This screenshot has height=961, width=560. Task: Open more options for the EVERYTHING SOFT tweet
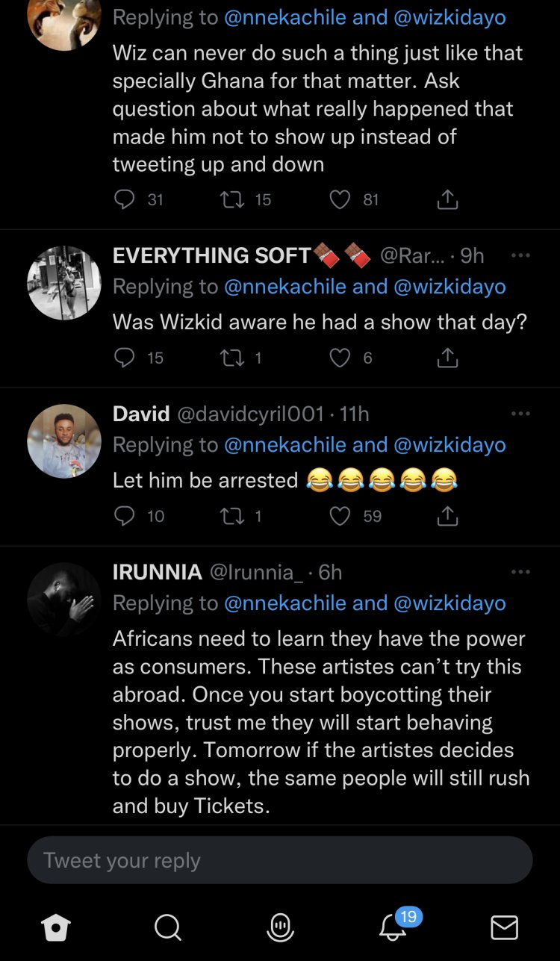[x=520, y=255]
